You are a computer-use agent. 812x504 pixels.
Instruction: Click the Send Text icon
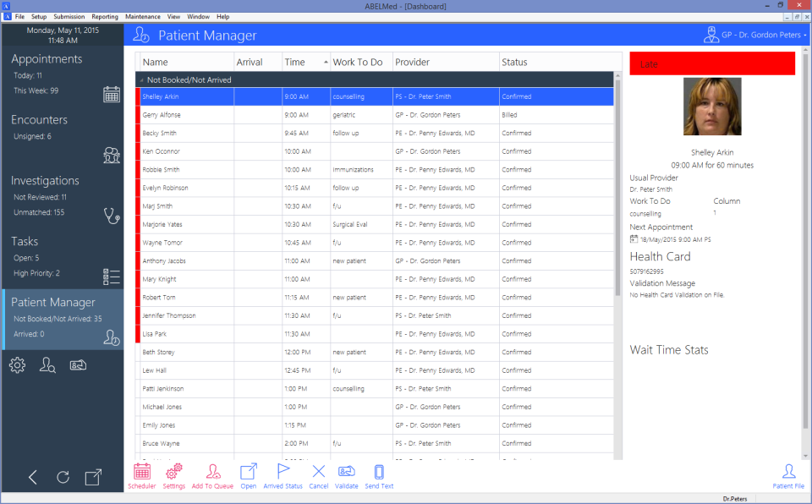pyautogui.click(x=379, y=474)
